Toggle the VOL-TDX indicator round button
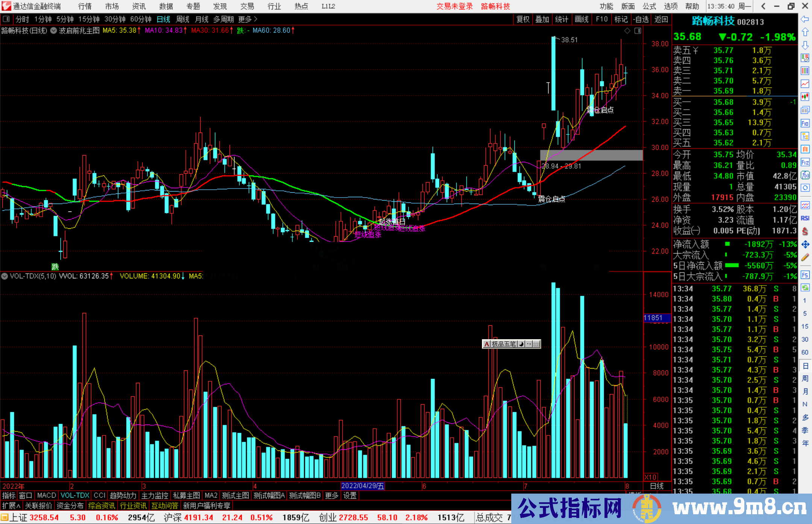The width and height of the screenshot is (812, 524). coord(5,276)
